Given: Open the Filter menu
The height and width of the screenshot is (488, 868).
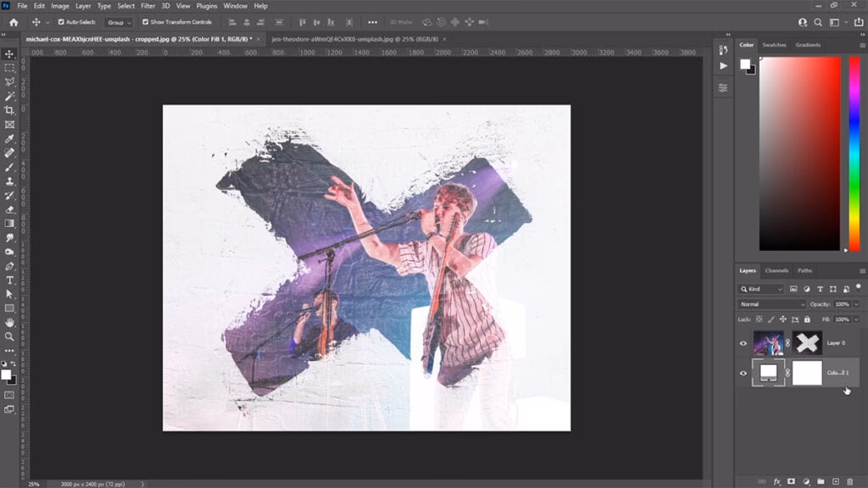Looking at the screenshot, I should [x=148, y=6].
